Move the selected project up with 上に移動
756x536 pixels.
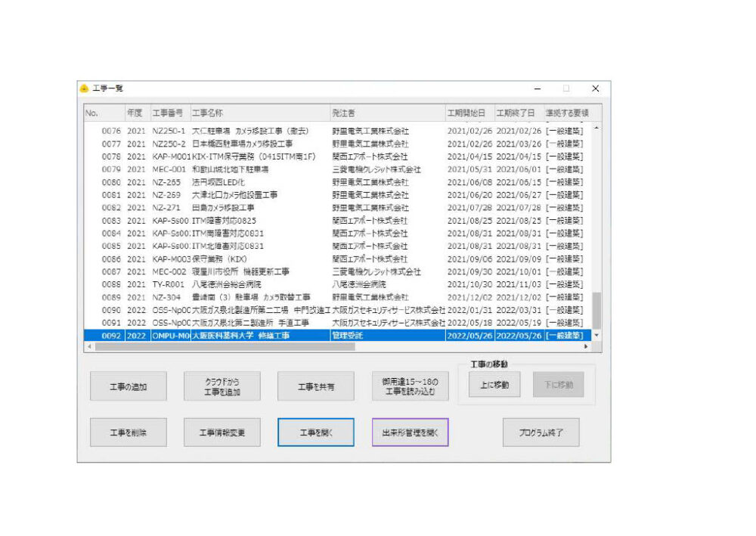tap(494, 384)
